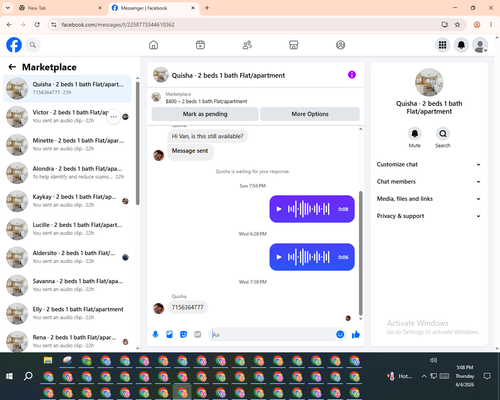Click the 'Hi Van, is this still available?' message
This screenshot has height=400, width=500.
coord(207,136)
